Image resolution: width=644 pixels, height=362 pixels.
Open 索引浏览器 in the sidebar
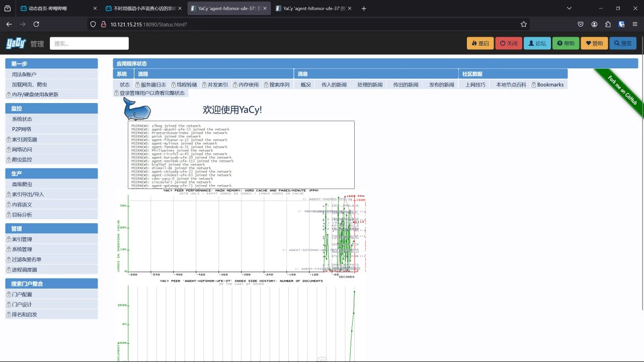(51, 139)
